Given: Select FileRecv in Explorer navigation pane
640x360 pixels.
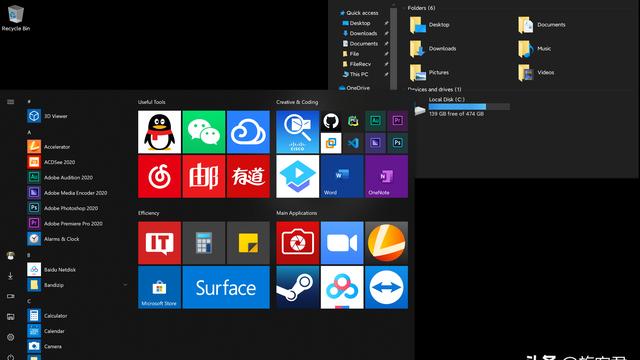Looking at the screenshot, I should (356, 64).
